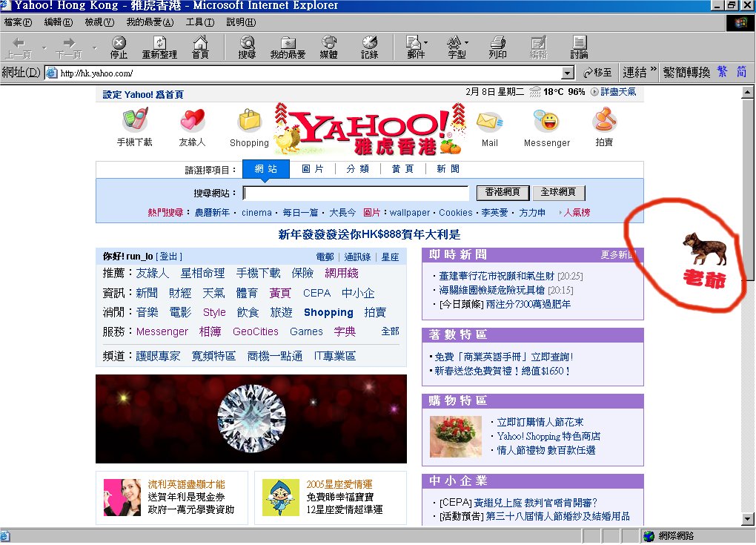Click the flower bouquet shopping thumbnail
This screenshot has height=545, width=756.
tap(456, 437)
